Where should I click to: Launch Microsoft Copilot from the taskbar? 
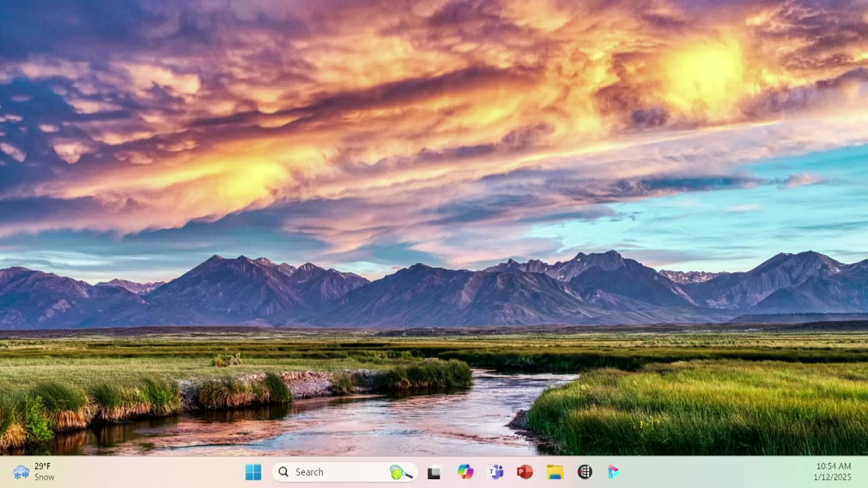coord(465,472)
